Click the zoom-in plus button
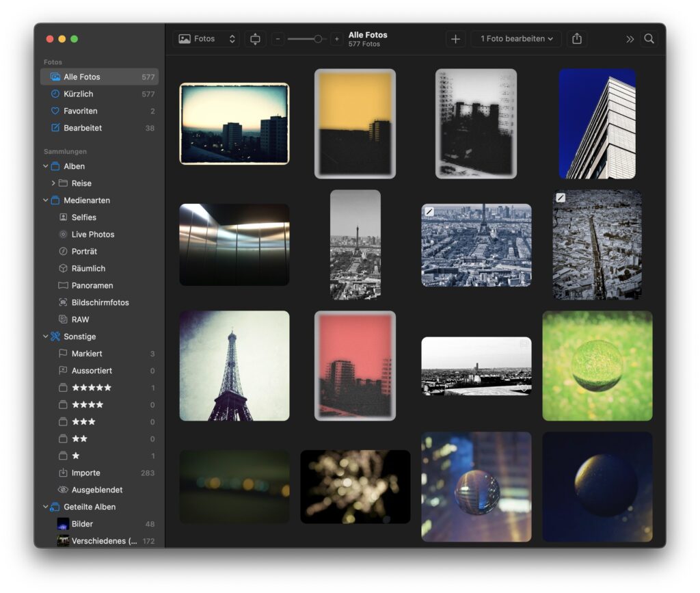The image size is (700, 593). [336, 39]
